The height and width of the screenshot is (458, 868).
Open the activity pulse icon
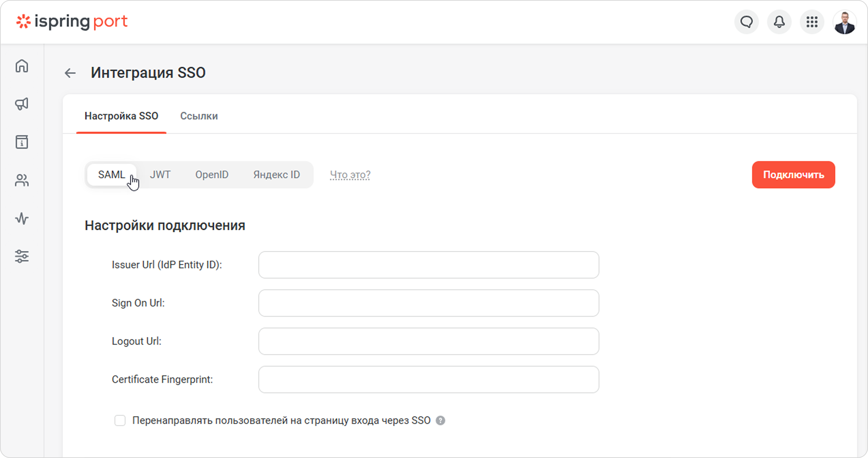pos(22,219)
